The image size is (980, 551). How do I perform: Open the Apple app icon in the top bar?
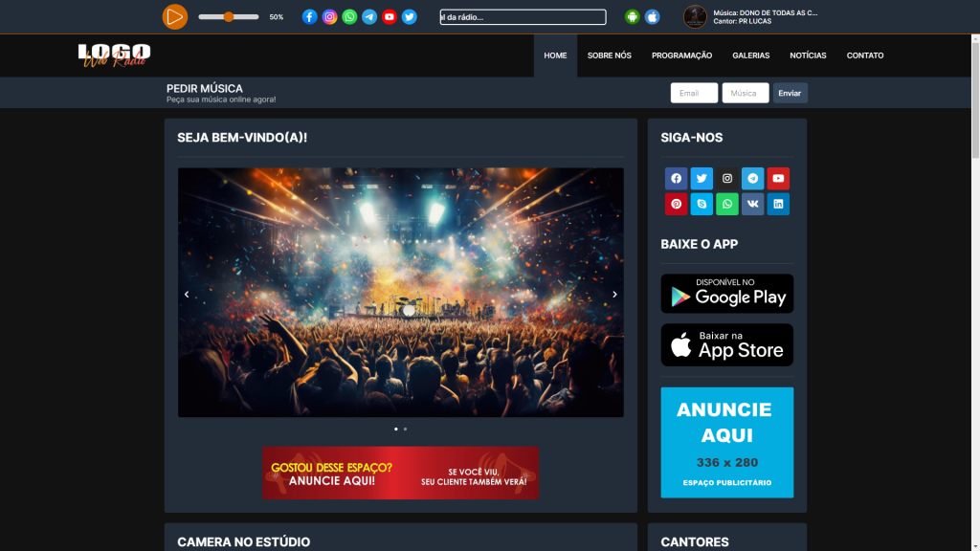coord(652,17)
